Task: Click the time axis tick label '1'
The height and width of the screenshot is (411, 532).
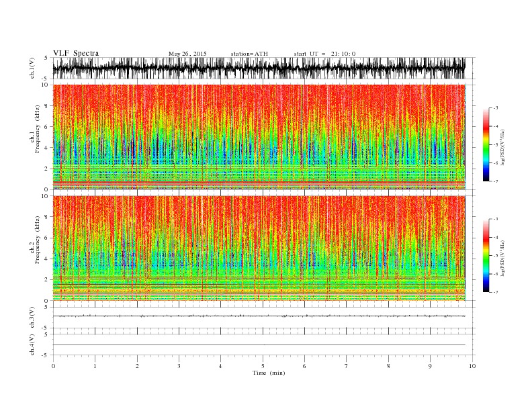Action: click(x=95, y=366)
